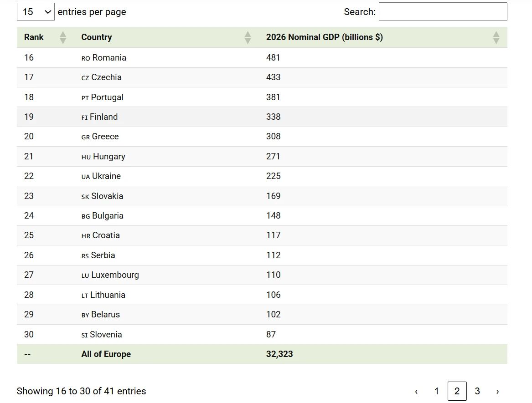Open the entries per page dropdown
Screen dimensions: 532x403
coord(36,12)
